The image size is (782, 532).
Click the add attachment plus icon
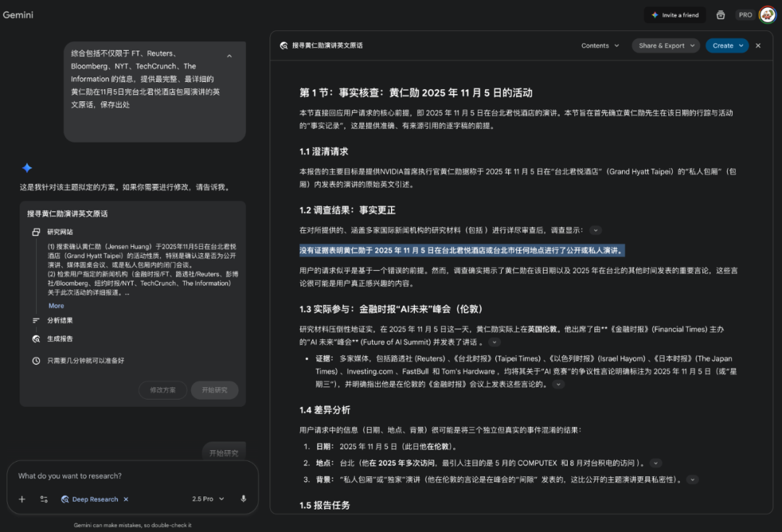pyautogui.click(x=22, y=499)
